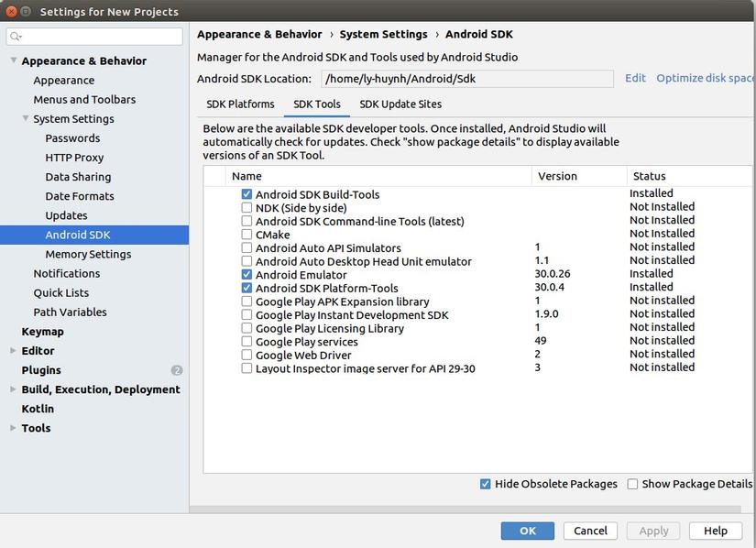This screenshot has width=756, height=548.
Task: Open the SDK Update Sites tab
Action: pos(400,104)
